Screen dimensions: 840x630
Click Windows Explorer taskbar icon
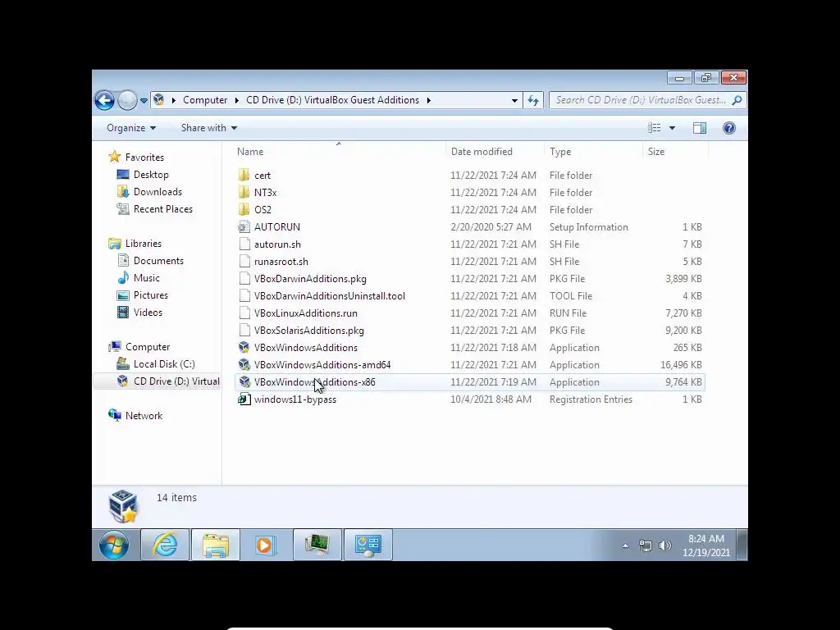tap(216, 545)
